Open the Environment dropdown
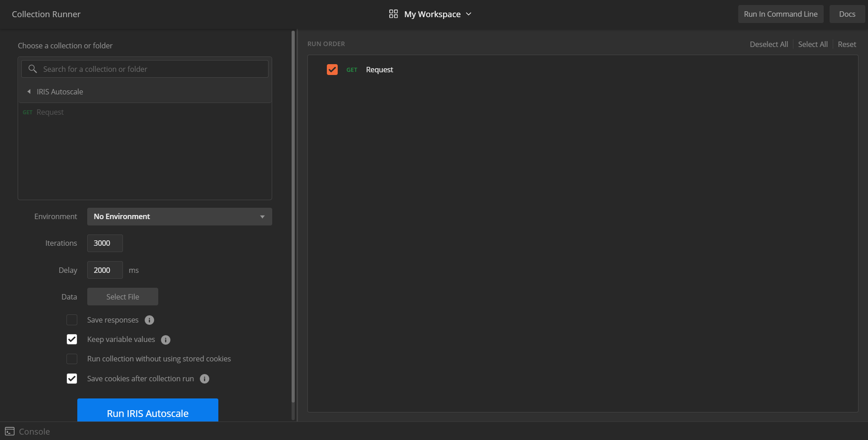 coord(179,217)
